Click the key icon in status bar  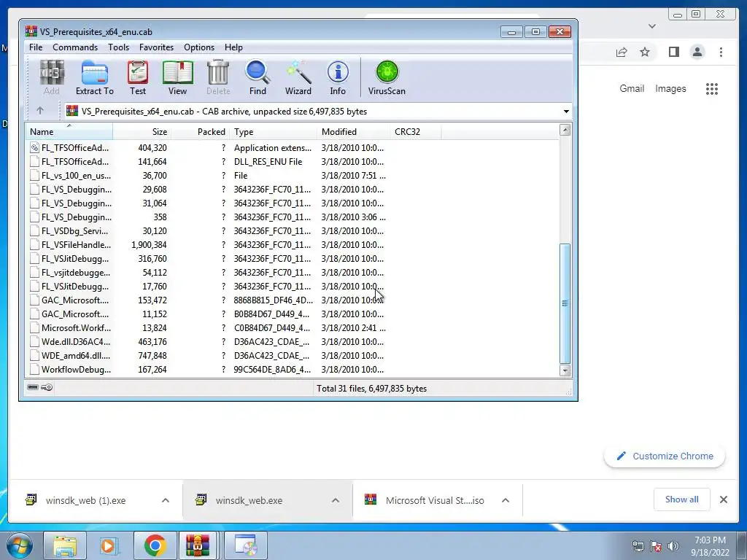[47, 387]
